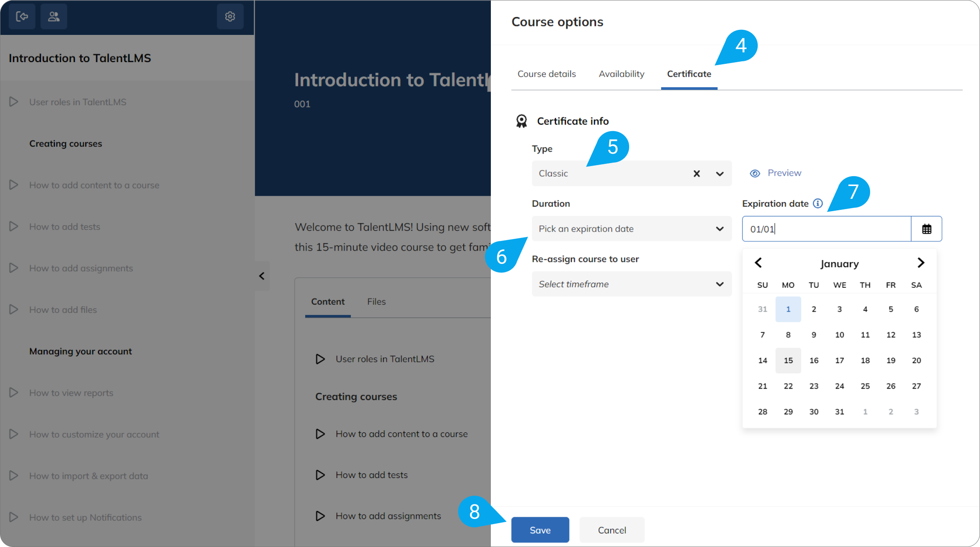Image resolution: width=980 pixels, height=547 pixels.
Task: Click play icon of How to add content in Content tab
Action: click(x=320, y=434)
